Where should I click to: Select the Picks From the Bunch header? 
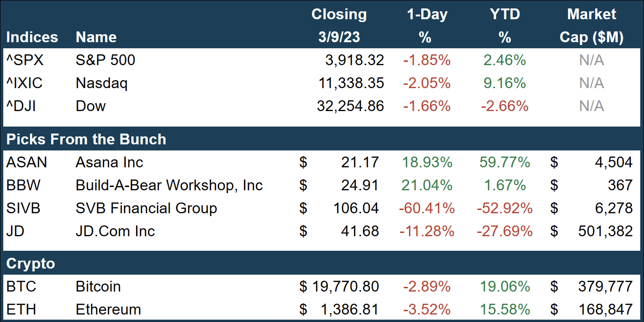click(x=86, y=139)
